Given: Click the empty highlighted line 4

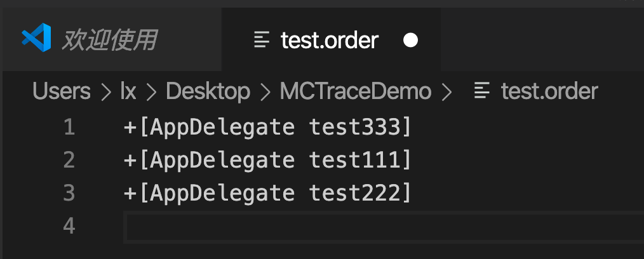Looking at the screenshot, I should pyautogui.click(x=384, y=226).
